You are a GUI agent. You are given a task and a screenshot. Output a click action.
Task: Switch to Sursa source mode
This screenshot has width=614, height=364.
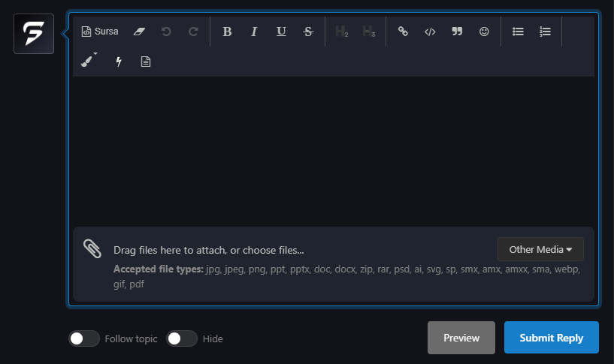point(100,32)
